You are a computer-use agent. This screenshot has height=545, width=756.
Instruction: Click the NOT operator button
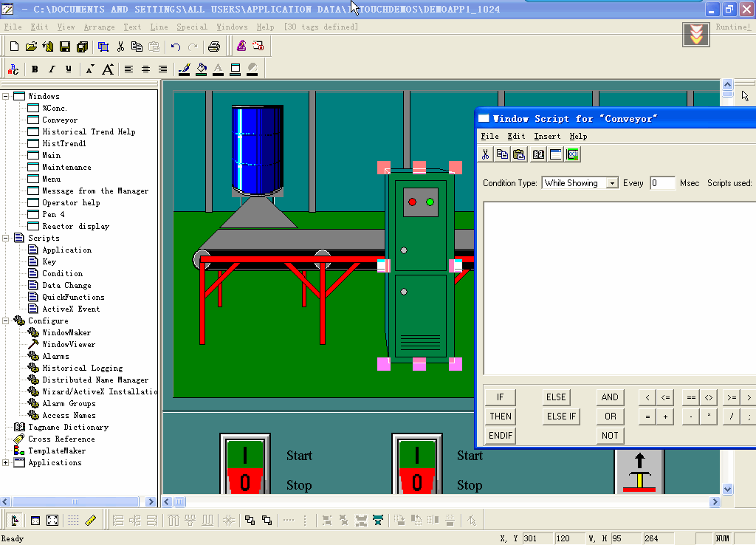click(610, 436)
